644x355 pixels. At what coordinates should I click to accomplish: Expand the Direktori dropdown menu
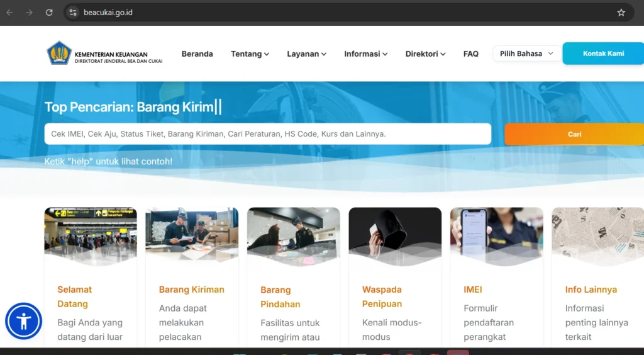click(x=425, y=54)
